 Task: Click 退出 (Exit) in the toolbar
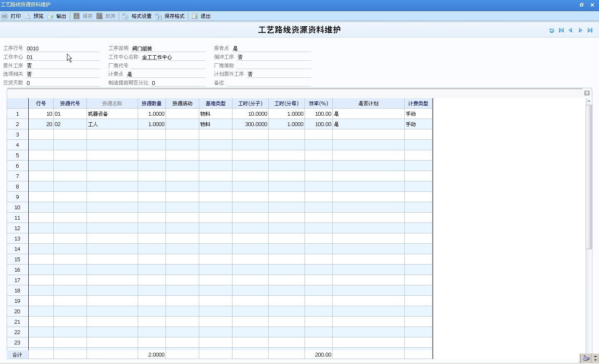201,16
